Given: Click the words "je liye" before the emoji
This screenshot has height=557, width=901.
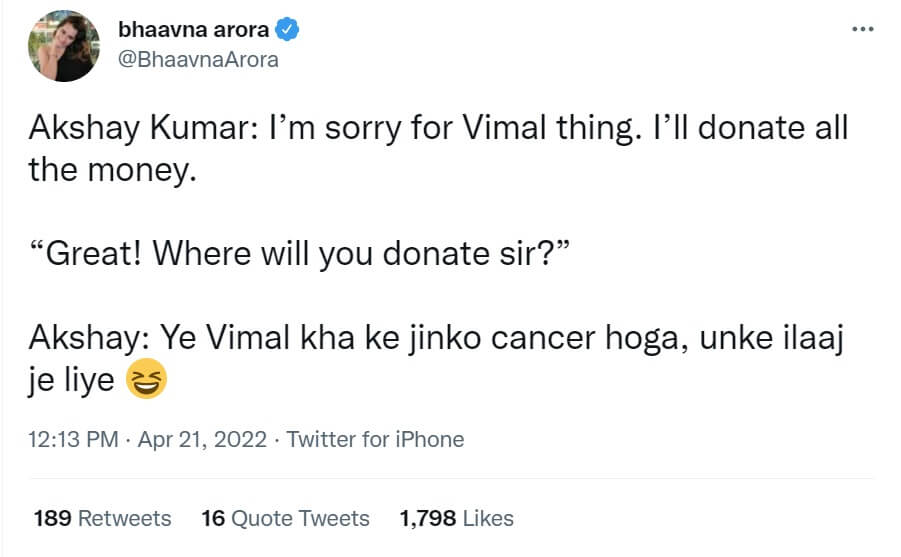Looking at the screenshot, I should tap(72, 380).
